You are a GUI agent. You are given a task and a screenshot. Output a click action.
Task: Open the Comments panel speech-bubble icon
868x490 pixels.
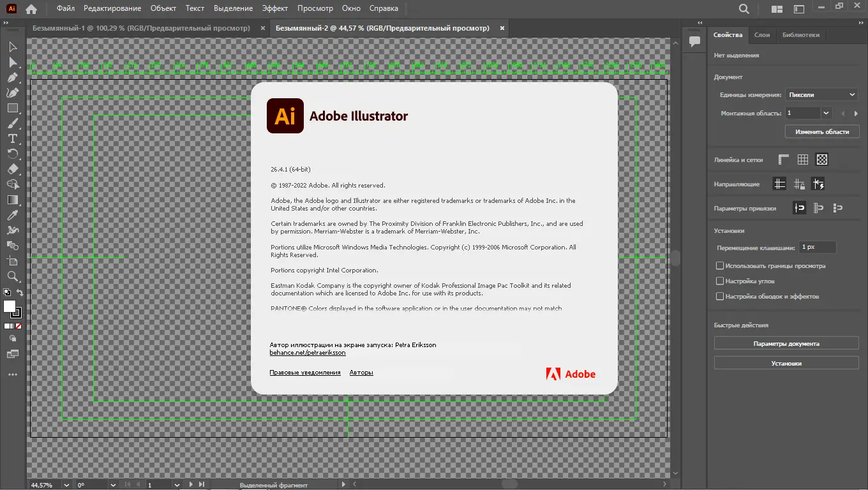694,41
